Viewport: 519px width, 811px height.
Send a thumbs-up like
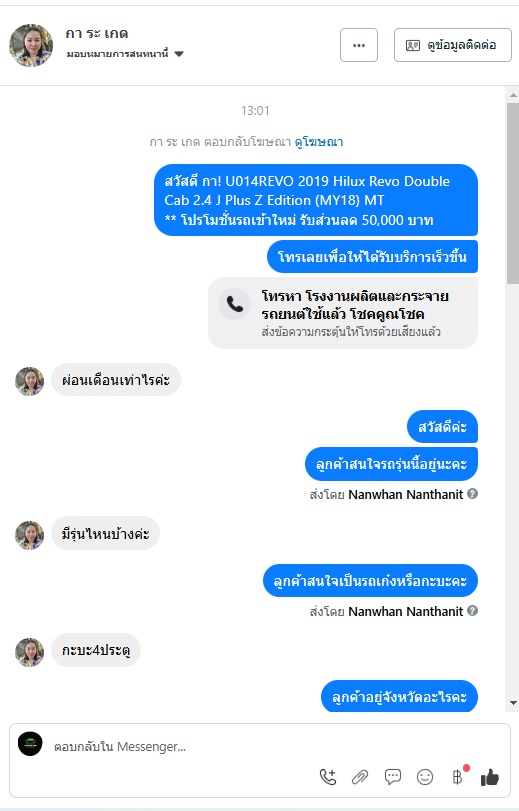(x=490, y=777)
